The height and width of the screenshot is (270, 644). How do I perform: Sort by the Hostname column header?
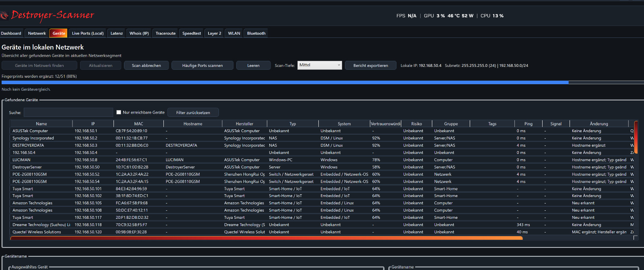pos(193,124)
